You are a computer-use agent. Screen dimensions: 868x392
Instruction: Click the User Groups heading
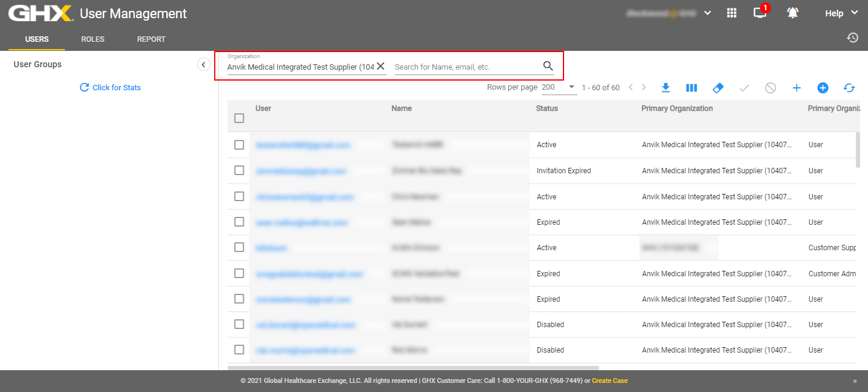click(x=38, y=64)
